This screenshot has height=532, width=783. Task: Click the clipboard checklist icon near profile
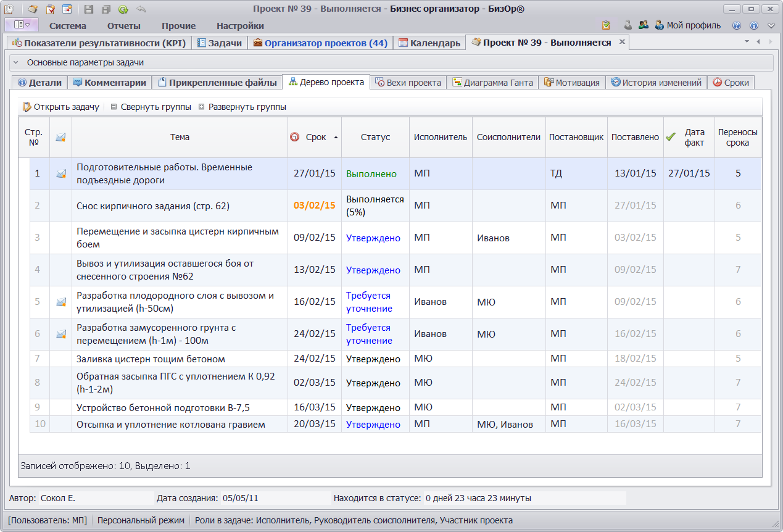coord(606,26)
